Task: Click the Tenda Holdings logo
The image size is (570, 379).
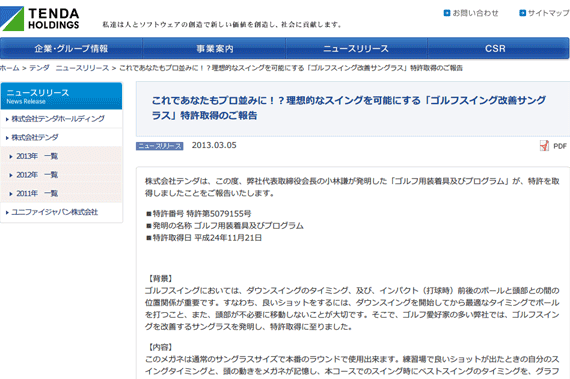Action: (40, 18)
